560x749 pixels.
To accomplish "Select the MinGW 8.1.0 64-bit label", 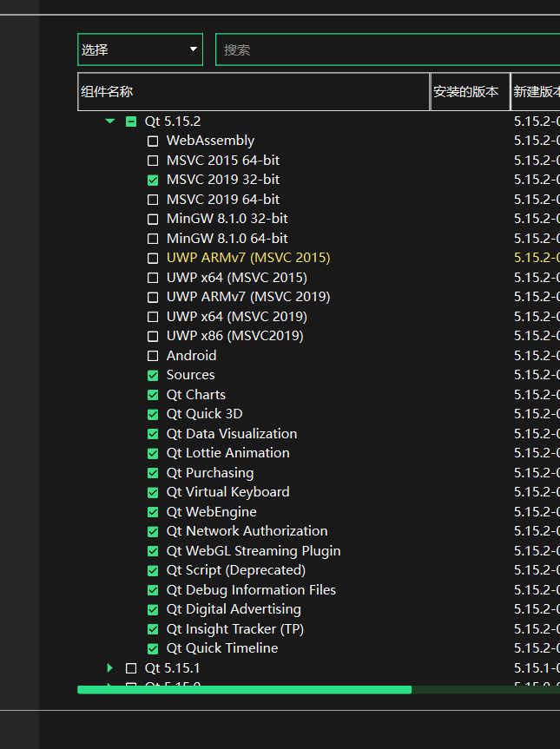I will (x=227, y=238).
